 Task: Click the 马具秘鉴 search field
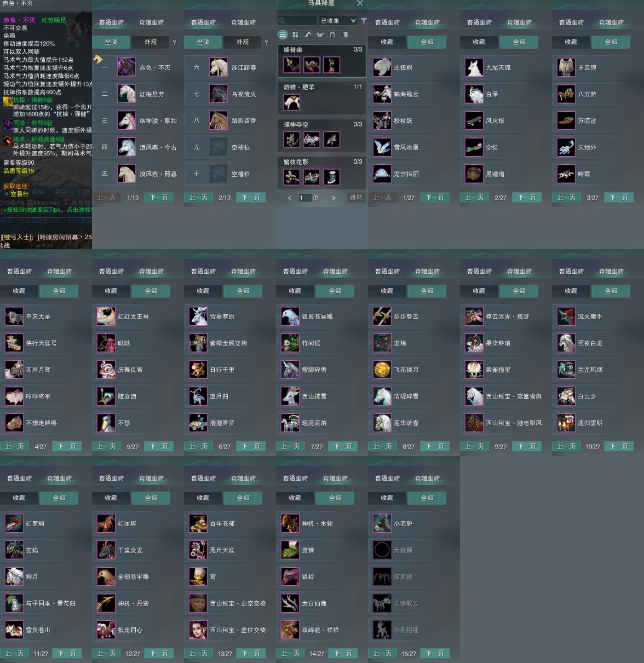[298, 21]
